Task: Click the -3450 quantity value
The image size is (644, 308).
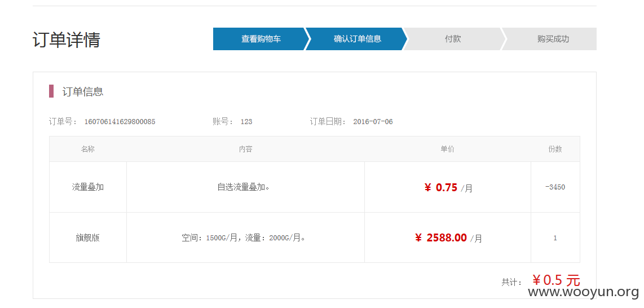Action: tap(555, 187)
